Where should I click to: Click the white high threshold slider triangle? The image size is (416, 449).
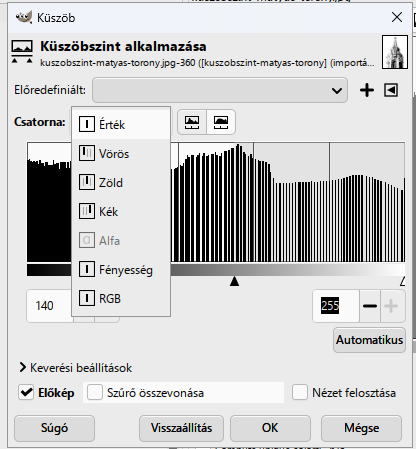pos(403,281)
